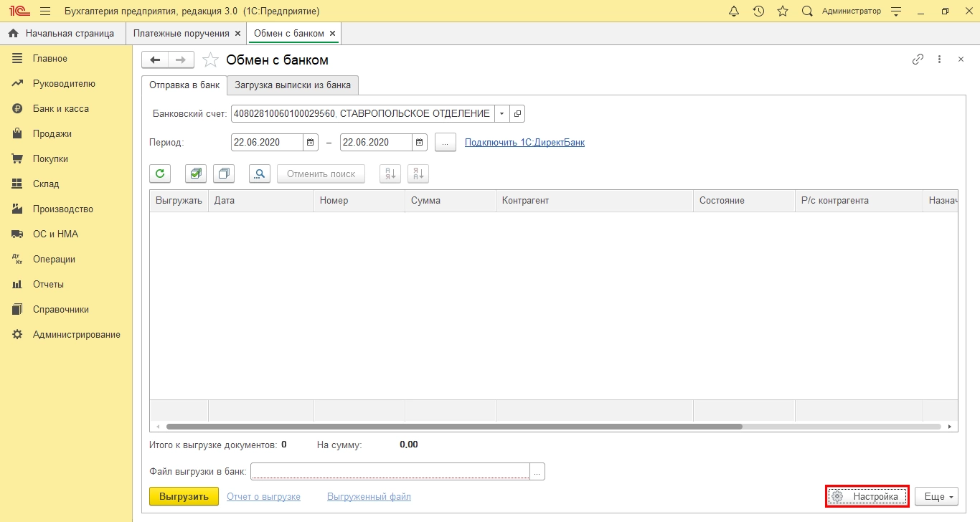Click the Выгружать column header
The width and height of the screenshot is (980, 522).
[179, 201]
